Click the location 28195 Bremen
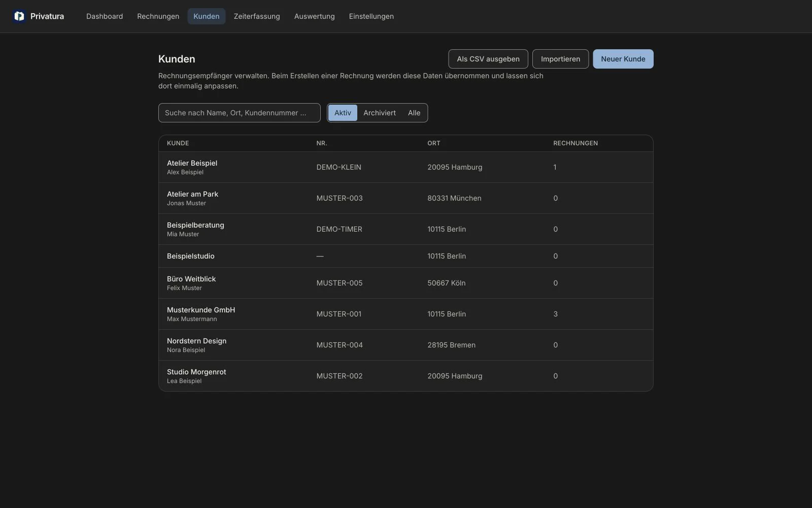This screenshot has width=812, height=508. 452,345
